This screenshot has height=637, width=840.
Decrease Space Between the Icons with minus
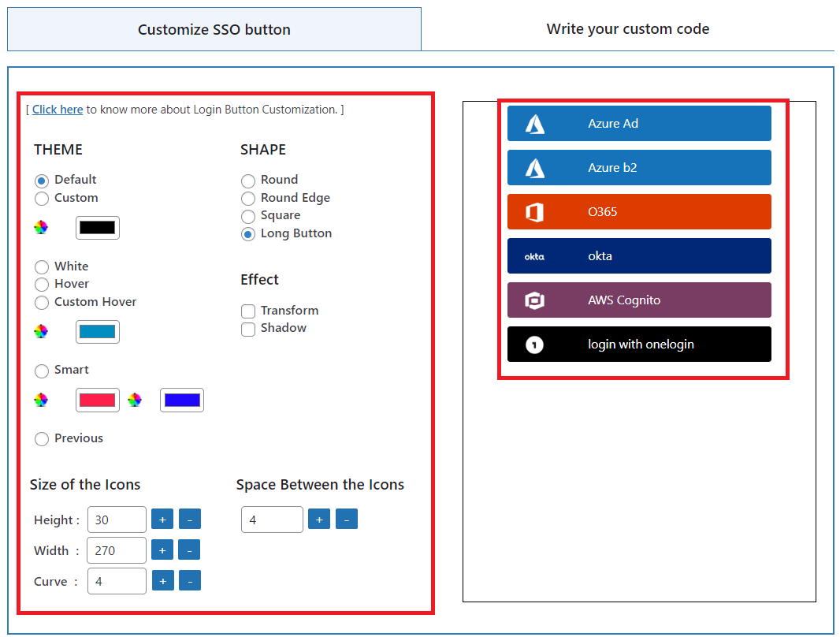click(x=347, y=519)
